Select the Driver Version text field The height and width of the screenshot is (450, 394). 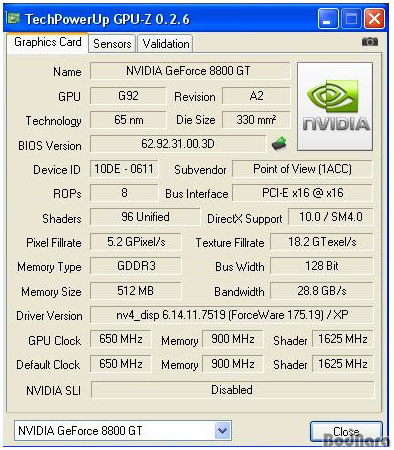(x=232, y=315)
